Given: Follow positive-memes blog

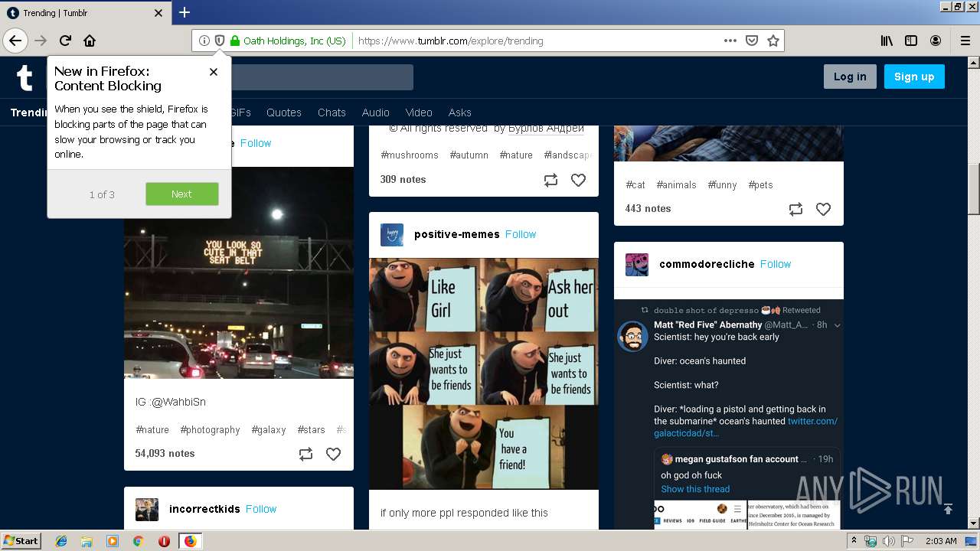Looking at the screenshot, I should pos(521,234).
